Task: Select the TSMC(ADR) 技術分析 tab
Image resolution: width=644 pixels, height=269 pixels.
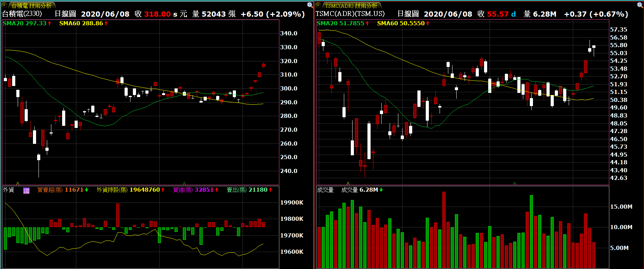Action: click(x=351, y=6)
